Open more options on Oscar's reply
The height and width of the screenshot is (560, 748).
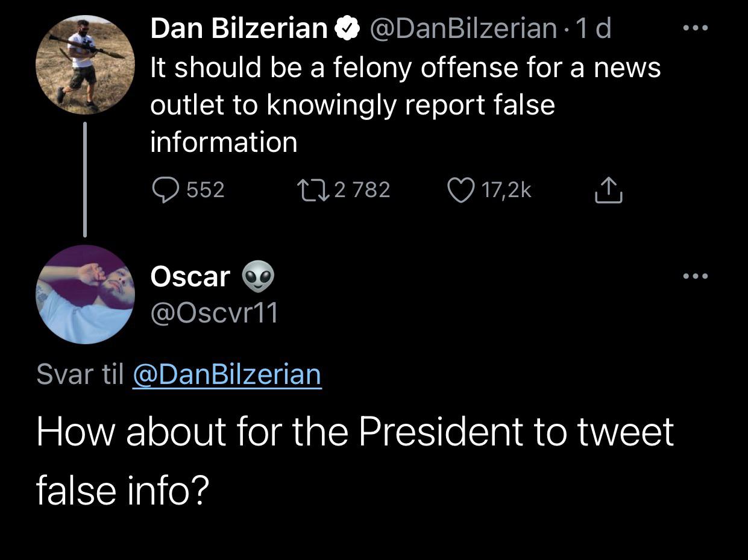point(696,276)
